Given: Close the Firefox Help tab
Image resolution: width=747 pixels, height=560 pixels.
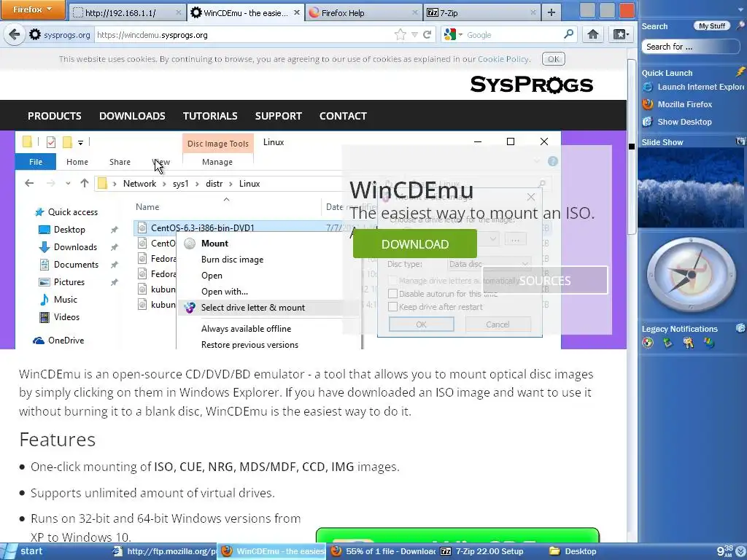Looking at the screenshot, I should pyautogui.click(x=415, y=13).
